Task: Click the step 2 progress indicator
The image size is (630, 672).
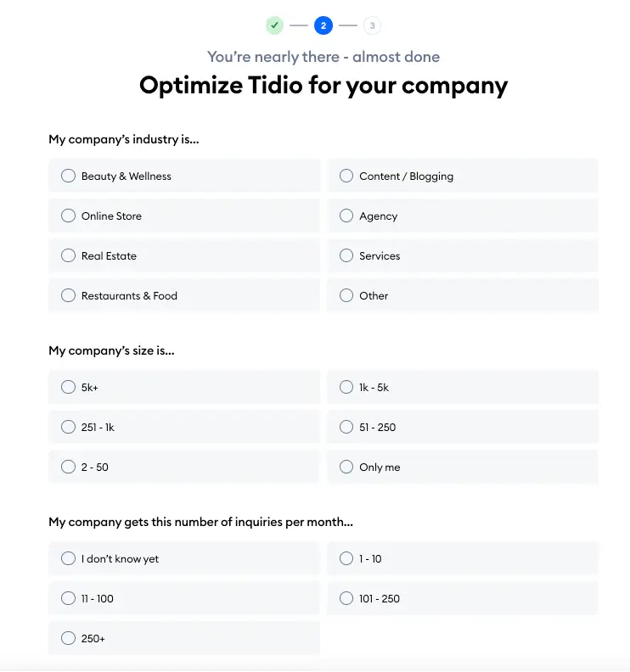Action: tap(323, 25)
